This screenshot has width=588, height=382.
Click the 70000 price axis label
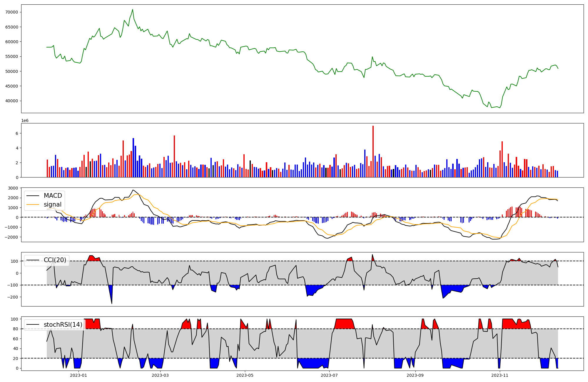(12, 12)
